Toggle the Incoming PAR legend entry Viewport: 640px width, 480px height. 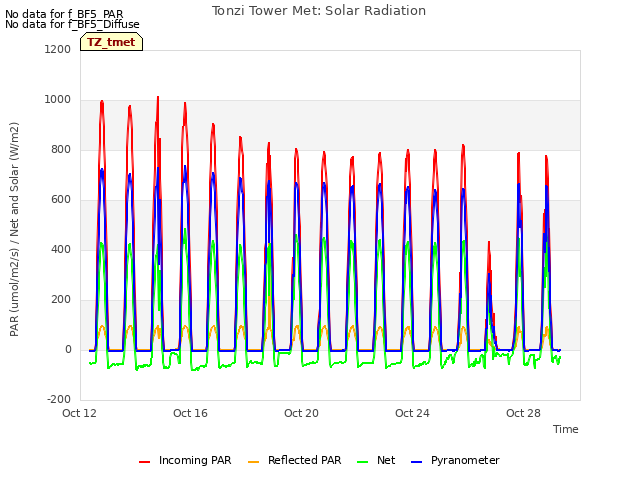pyautogui.click(x=185, y=460)
